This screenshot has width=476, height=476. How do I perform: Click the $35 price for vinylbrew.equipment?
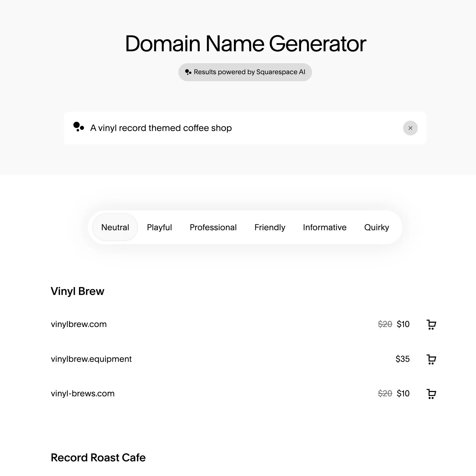click(x=402, y=359)
